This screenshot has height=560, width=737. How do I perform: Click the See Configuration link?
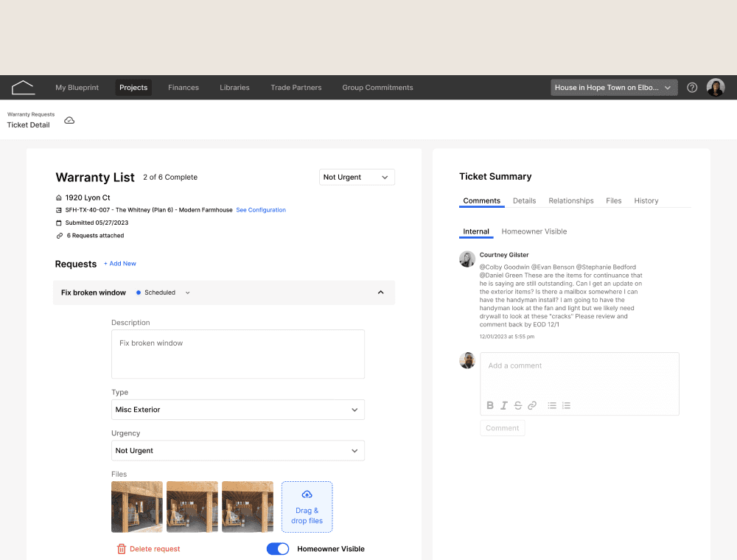point(261,210)
